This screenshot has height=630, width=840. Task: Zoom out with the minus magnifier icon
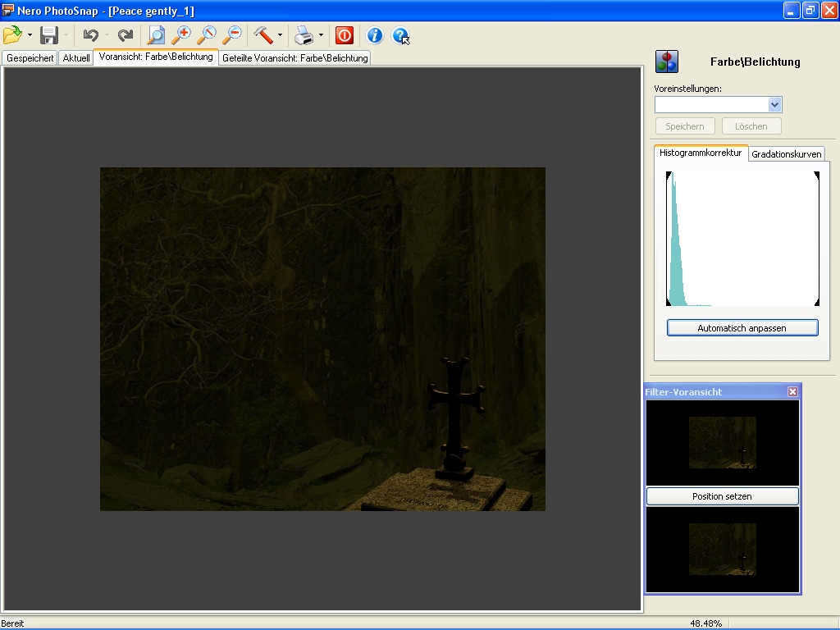(232, 35)
